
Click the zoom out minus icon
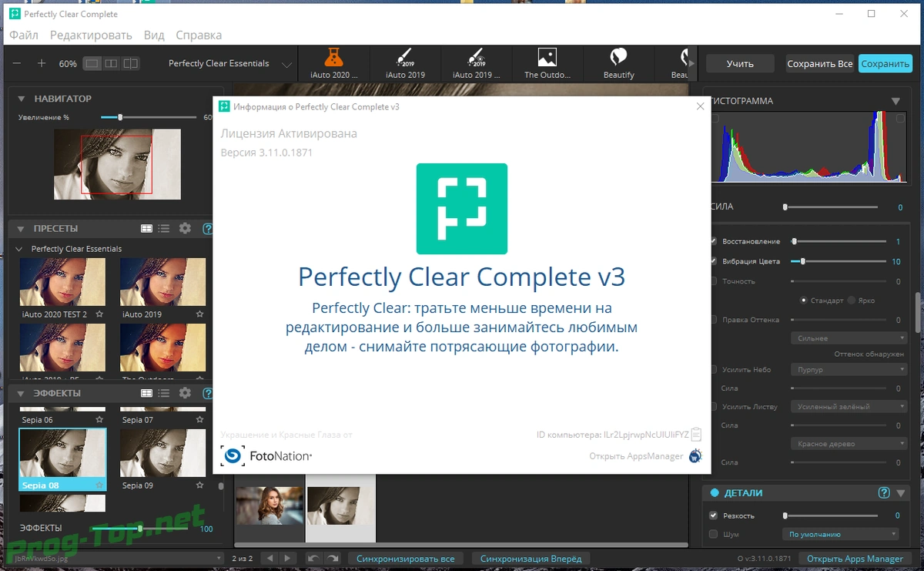(17, 63)
